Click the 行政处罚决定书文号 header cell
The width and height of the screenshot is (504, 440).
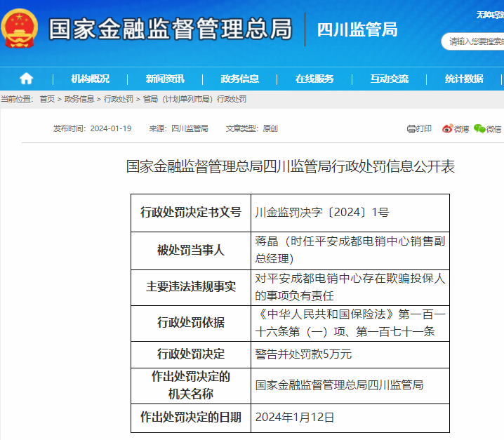pos(191,213)
